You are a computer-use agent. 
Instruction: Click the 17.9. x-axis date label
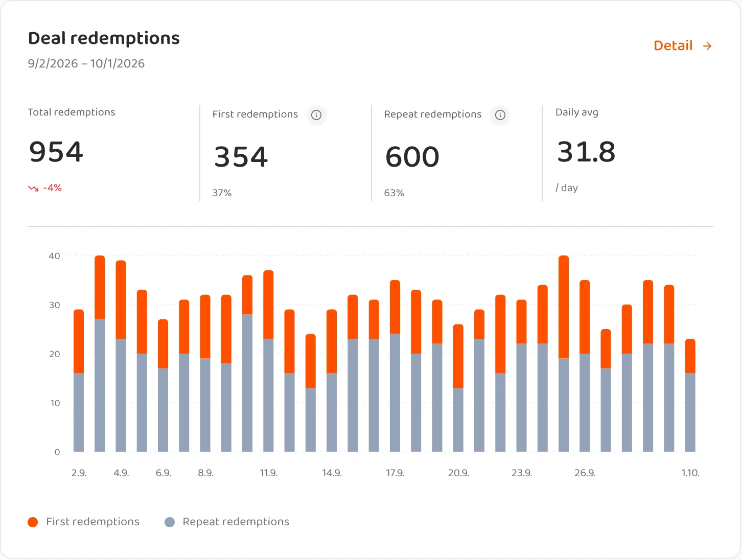395,473
